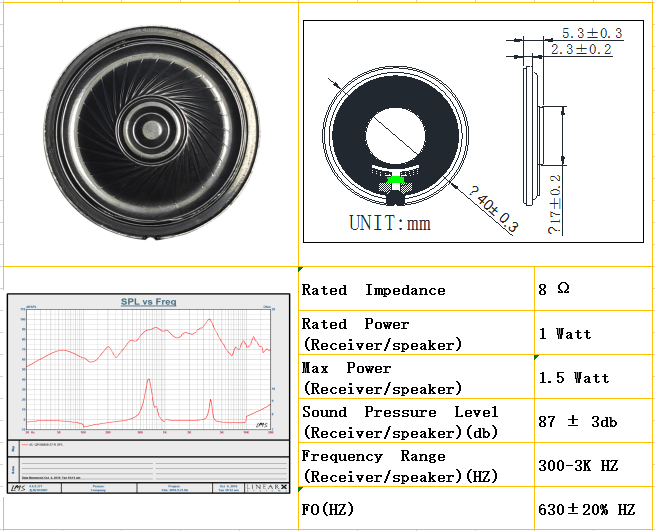Viewport: 655px width, 531px height.
Task: Click the 5.3±0.3 dimension label
Action: click(591, 33)
